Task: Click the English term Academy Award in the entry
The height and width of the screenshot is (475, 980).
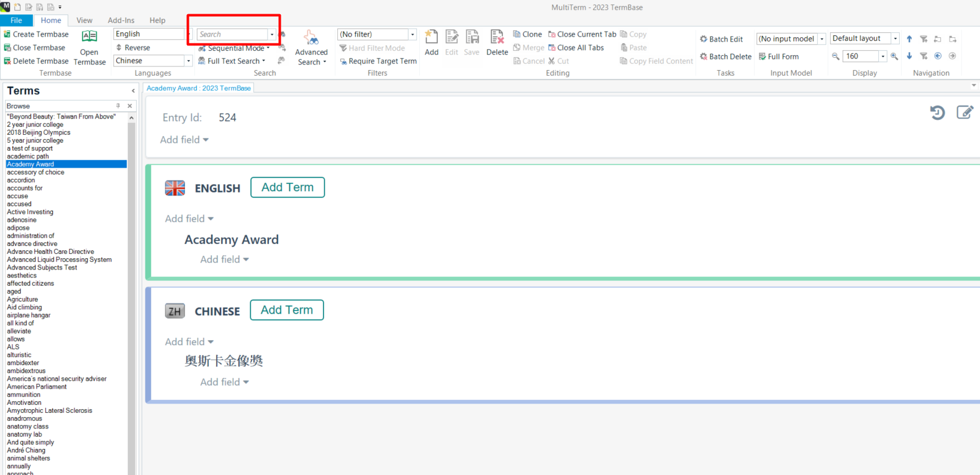Action: pyautogui.click(x=232, y=240)
